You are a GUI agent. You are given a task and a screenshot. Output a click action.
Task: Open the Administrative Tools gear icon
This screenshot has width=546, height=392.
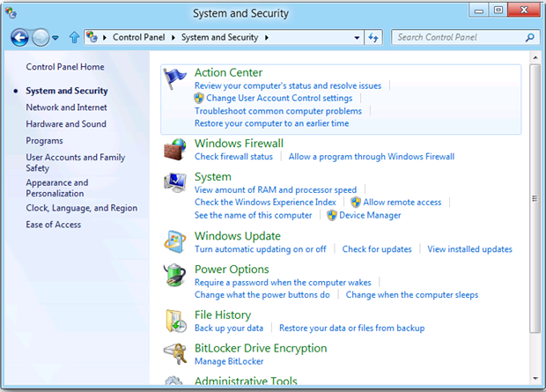(x=173, y=381)
